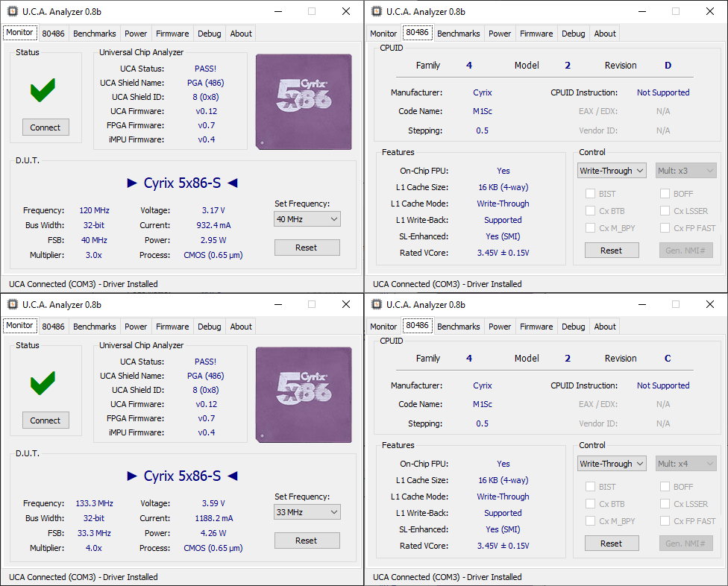Click Reset below the 40 MHz frequency dropdown
Image resolution: width=728 pixels, height=586 pixels.
pyautogui.click(x=307, y=248)
